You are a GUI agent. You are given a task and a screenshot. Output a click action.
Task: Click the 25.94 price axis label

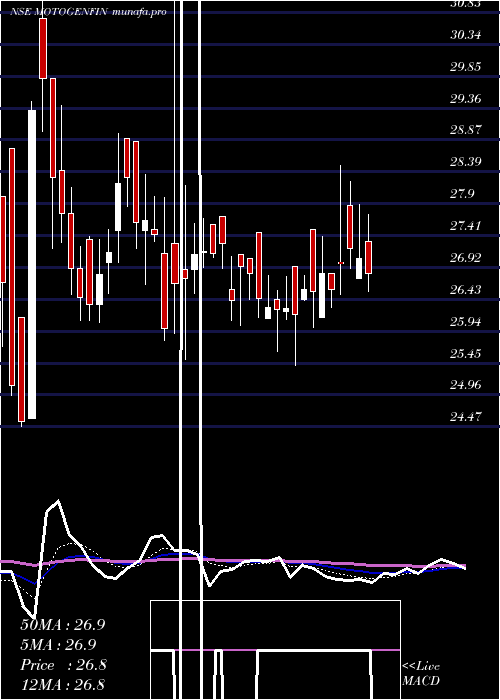tap(466, 321)
